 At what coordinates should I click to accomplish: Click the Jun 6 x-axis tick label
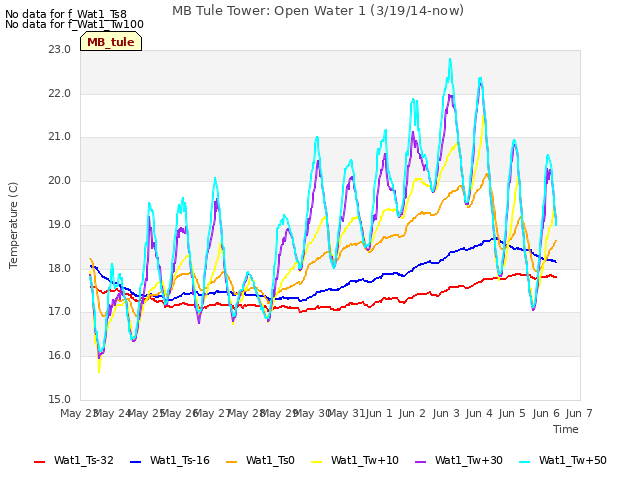pyautogui.click(x=546, y=413)
